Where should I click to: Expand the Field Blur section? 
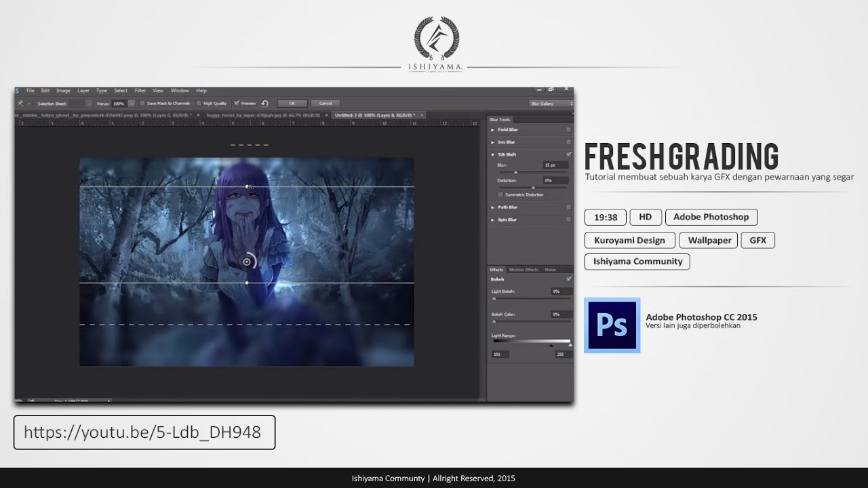[493, 129]
